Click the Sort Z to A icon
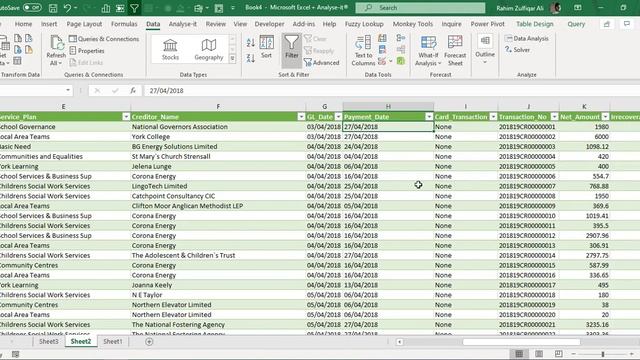 click(251, 58)
